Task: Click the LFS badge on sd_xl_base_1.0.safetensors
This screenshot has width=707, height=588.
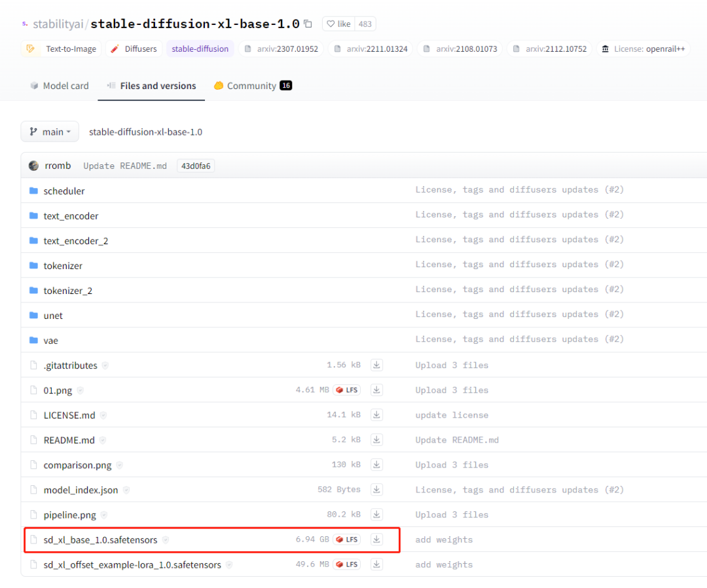Action: [347, 540]
